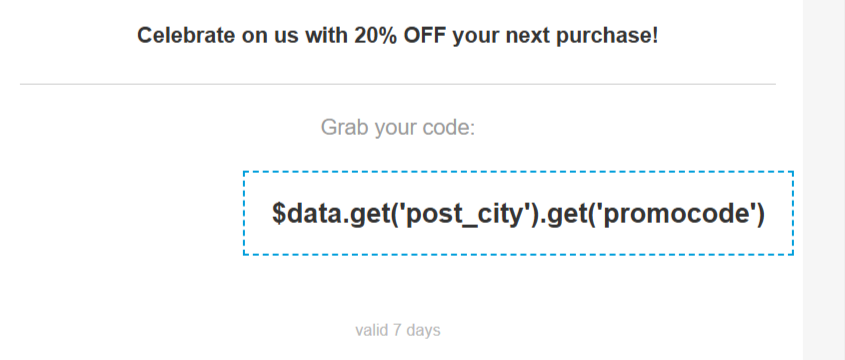845x360 pixels.
Task: Click the '$data' variable at code start
Action: [308, 213]
